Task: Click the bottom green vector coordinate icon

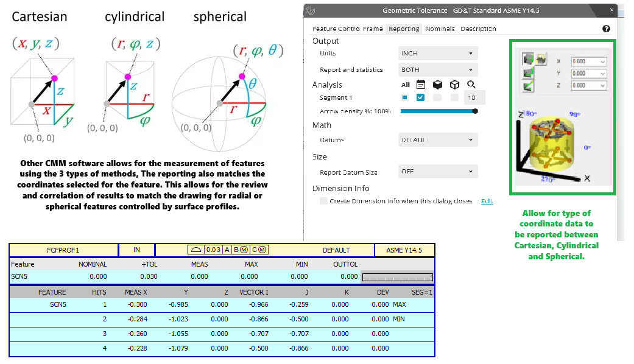Action: pos(527,86)
